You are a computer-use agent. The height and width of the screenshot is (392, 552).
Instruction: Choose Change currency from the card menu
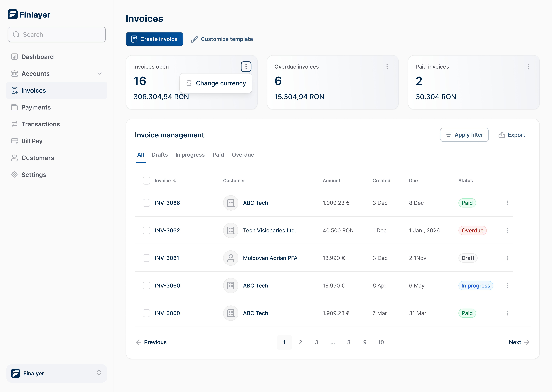point(216,83)
